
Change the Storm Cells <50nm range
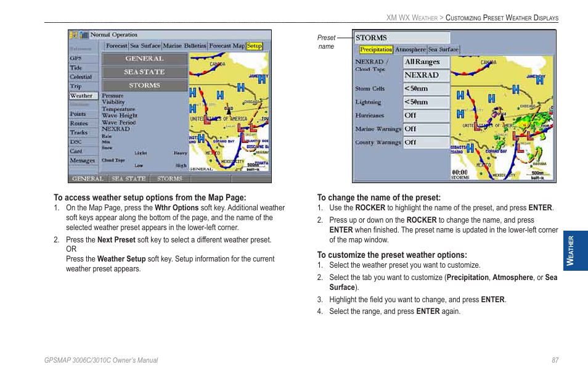point(427,89)
